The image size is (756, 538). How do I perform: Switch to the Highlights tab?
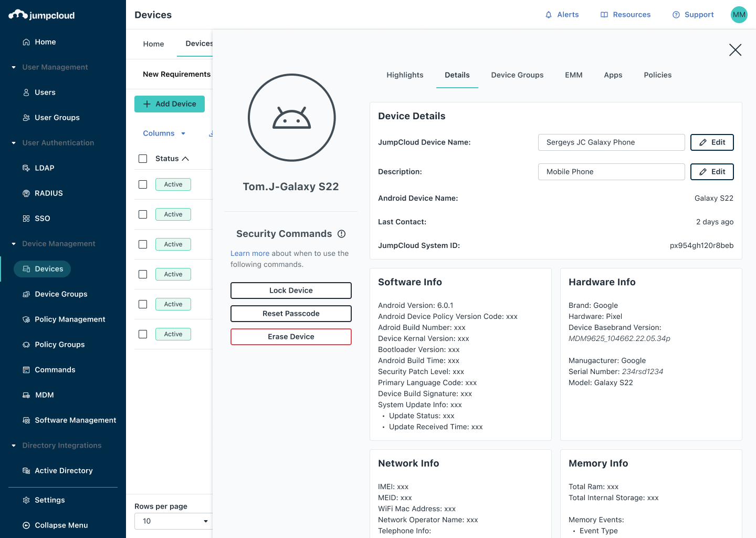coord(405,75)
